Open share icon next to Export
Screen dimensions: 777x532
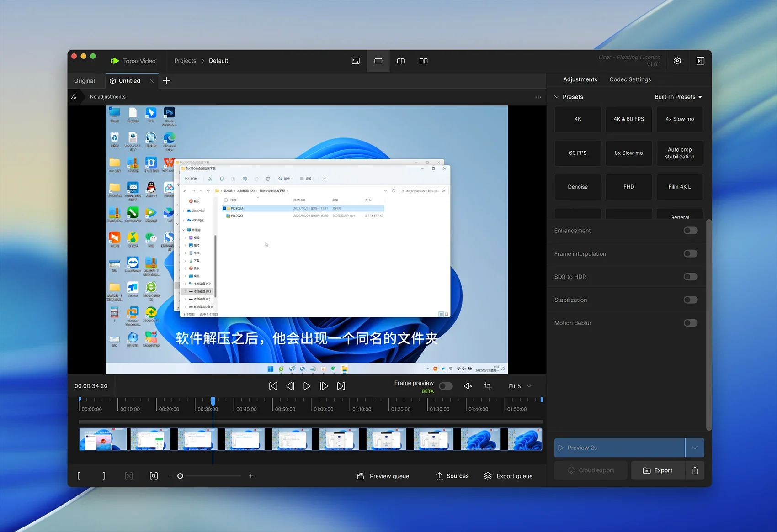click(695, 470)
